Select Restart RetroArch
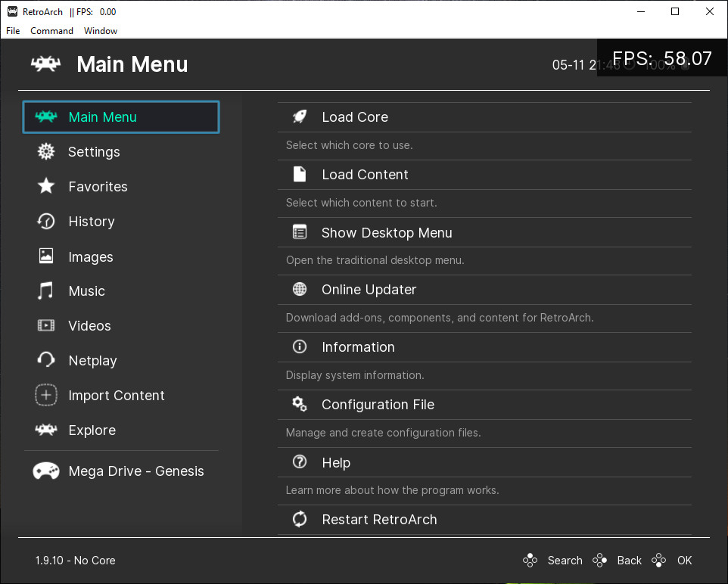 485,520
